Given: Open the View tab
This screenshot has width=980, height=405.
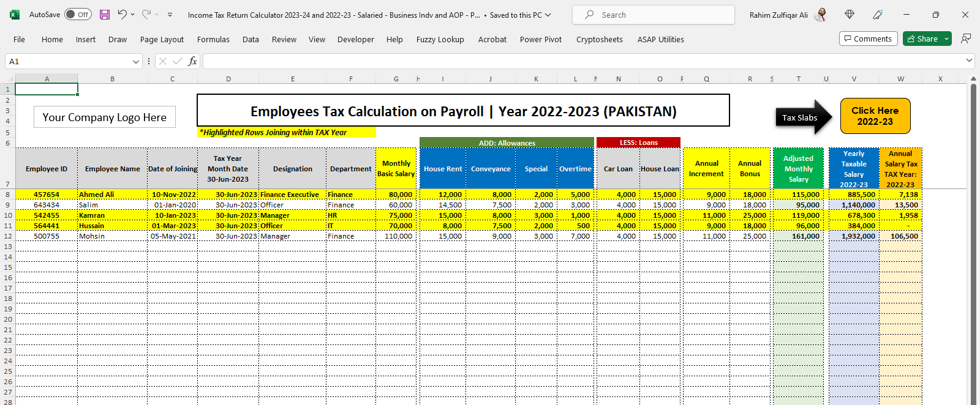Looking at the screenshot, I should click(x=317, y=39).
